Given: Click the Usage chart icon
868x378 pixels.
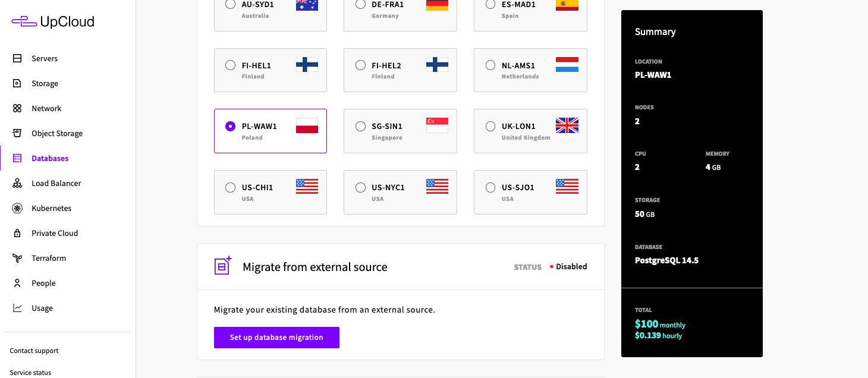Looking at the screenshot, I should pos(17,308).
